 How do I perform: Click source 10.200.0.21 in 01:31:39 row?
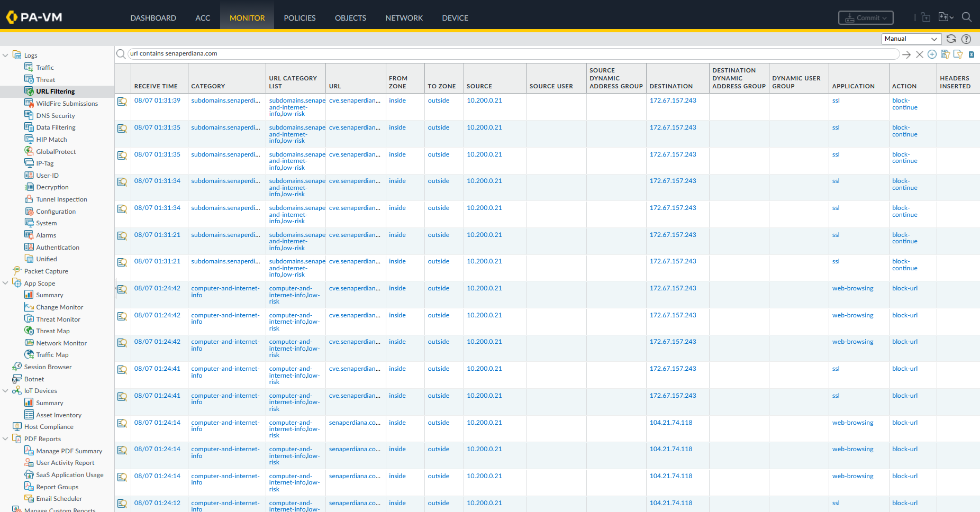484,100
